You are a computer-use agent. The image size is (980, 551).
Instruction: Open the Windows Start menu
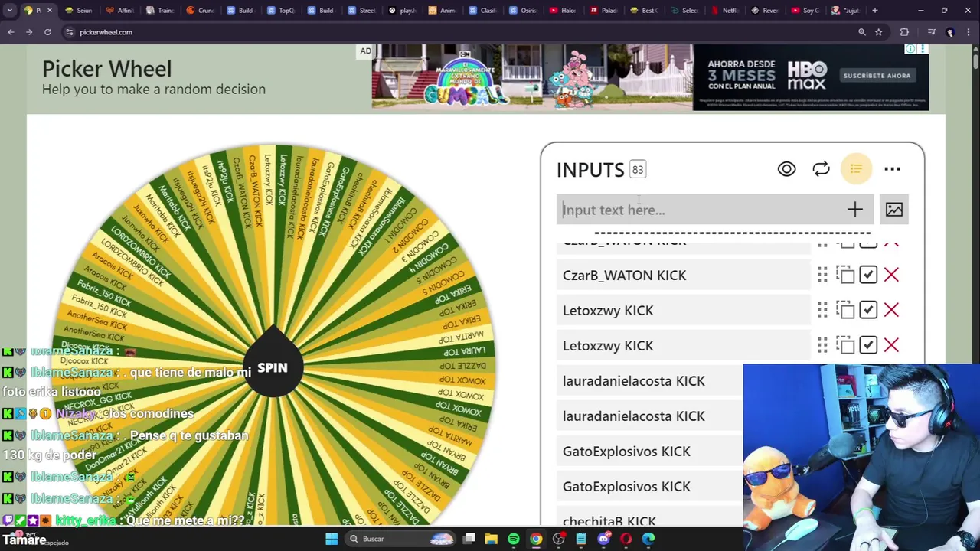[332, 539]
